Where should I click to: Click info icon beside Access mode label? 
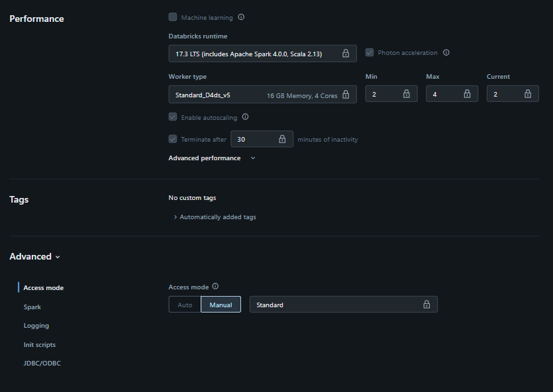[x=215, y=287]
